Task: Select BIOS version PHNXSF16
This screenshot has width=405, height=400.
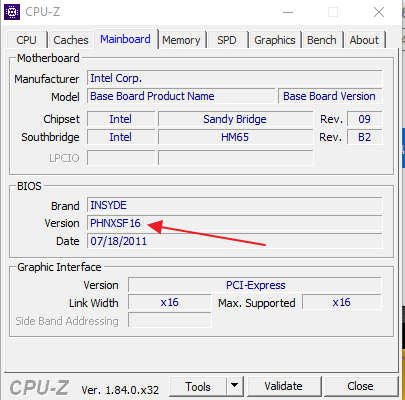Action: pyautogui.click(x=235, y=223)
